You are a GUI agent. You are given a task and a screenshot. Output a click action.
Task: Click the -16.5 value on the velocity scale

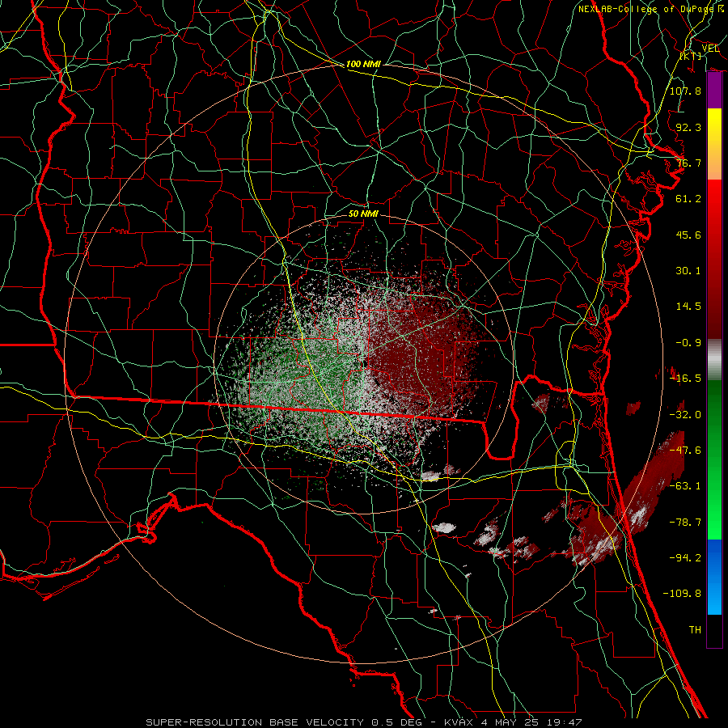pyautogui.click(x=685, y=379)
